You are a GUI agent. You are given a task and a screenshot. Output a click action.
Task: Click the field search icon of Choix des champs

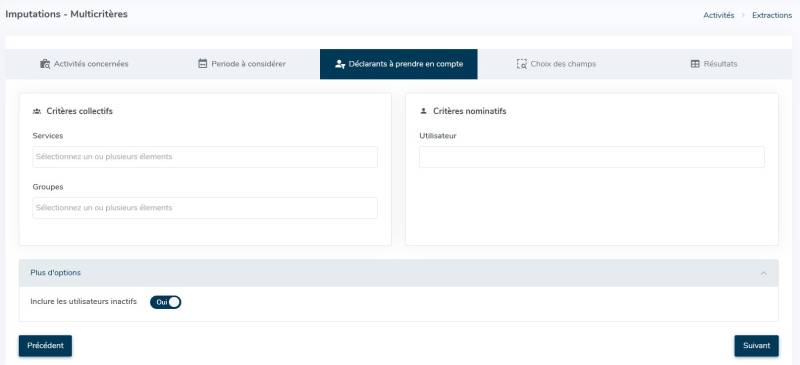coord(521,64)
